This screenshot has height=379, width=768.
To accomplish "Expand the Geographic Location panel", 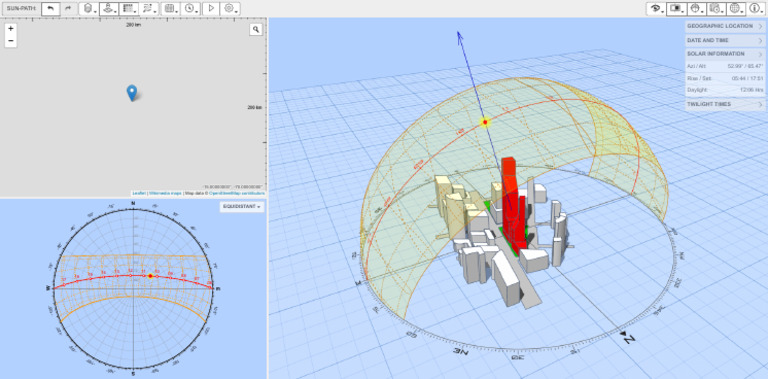I will point(725,26).
